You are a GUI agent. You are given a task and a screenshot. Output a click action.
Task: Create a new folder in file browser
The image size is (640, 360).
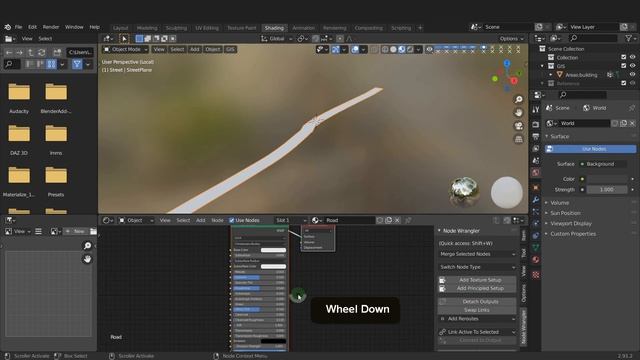tap(57, 53)
